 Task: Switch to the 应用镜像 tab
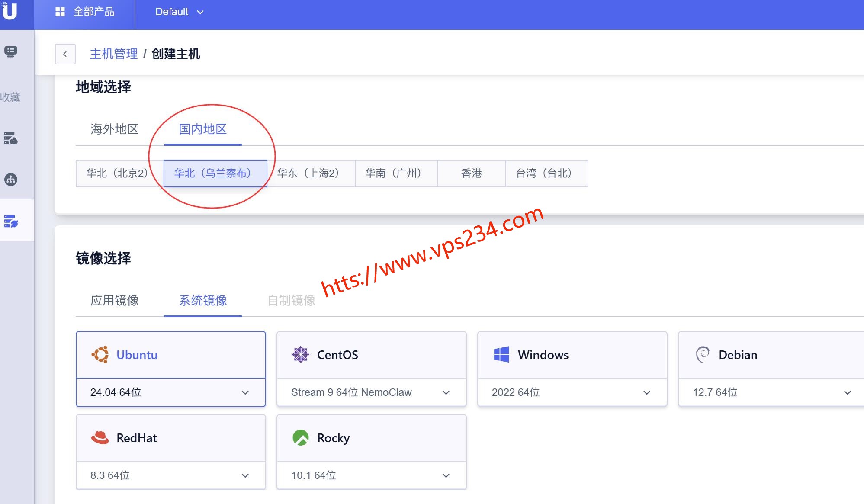[115, 300]
